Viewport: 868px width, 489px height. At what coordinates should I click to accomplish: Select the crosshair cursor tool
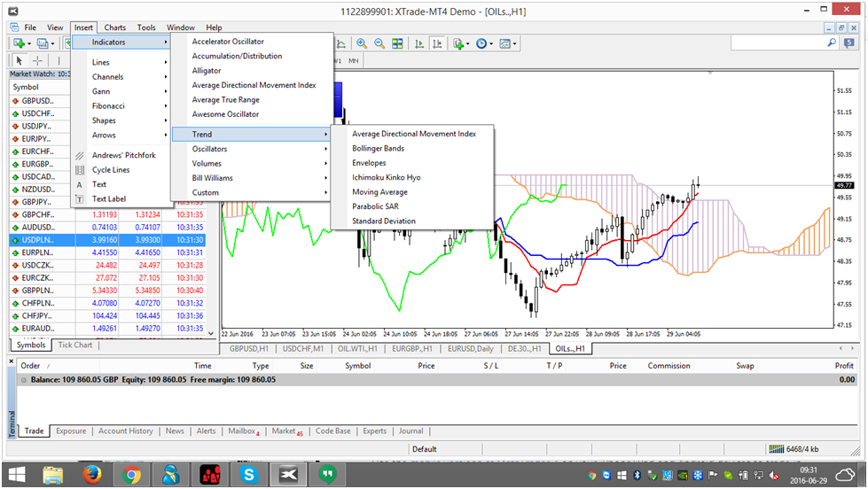[38, 60]
